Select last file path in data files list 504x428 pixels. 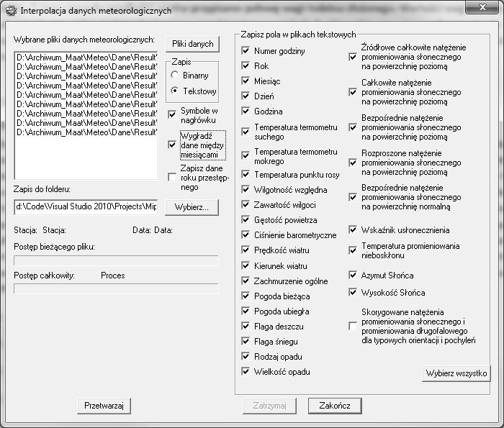(x=86, y=132)
